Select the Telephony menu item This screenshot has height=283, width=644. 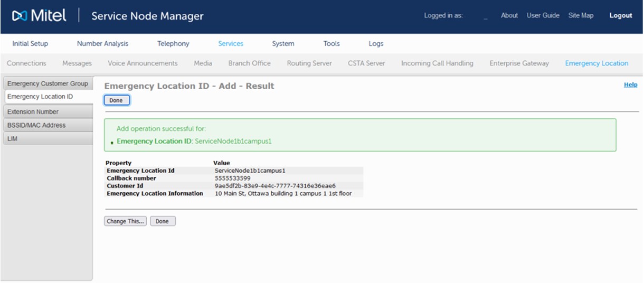pyautogui.click(x=173, y=44)
